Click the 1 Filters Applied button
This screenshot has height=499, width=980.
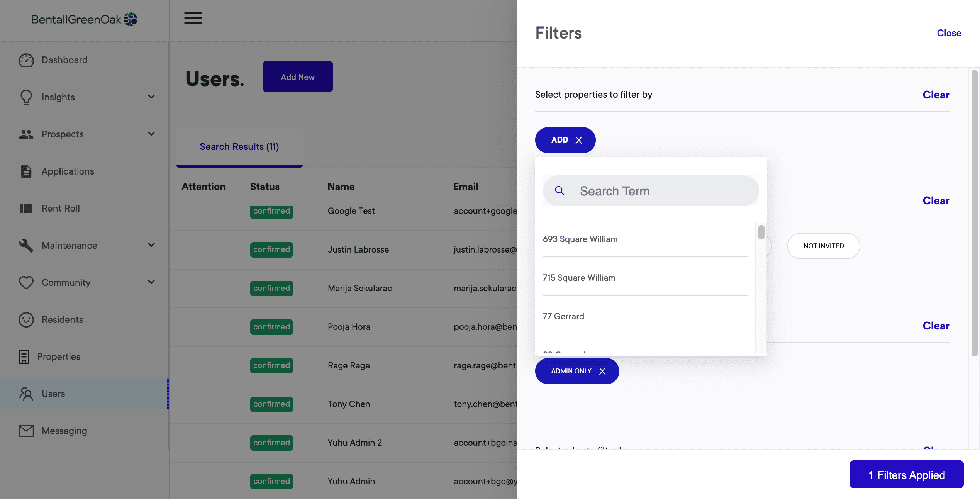[x=907, y=475]
